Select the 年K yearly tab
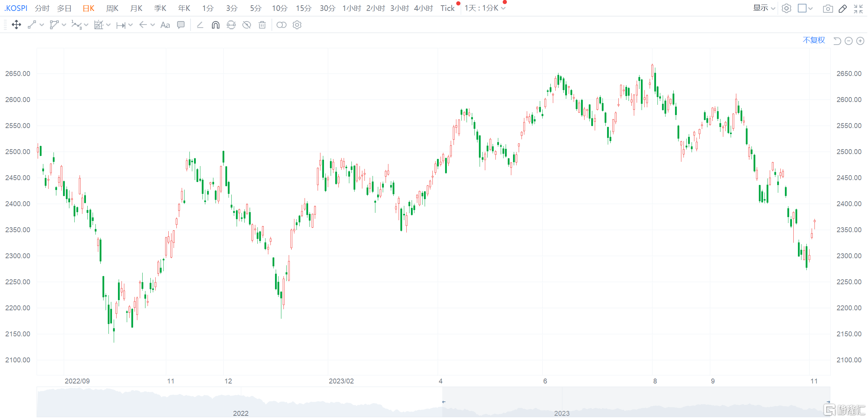The height and width of the screenshot is (419, 868). (x=184, y=8)
